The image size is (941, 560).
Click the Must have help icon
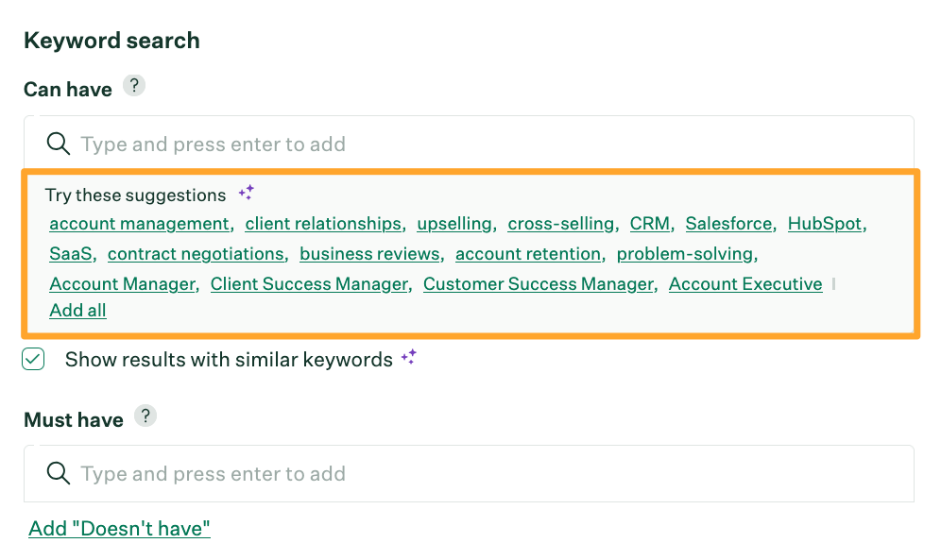tap(145, 416)
